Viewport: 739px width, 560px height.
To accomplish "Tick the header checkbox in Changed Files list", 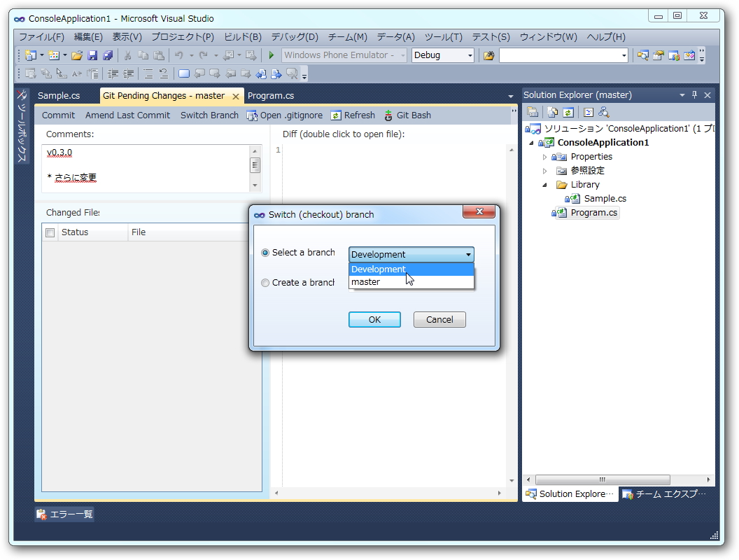I will coord(50,232).
